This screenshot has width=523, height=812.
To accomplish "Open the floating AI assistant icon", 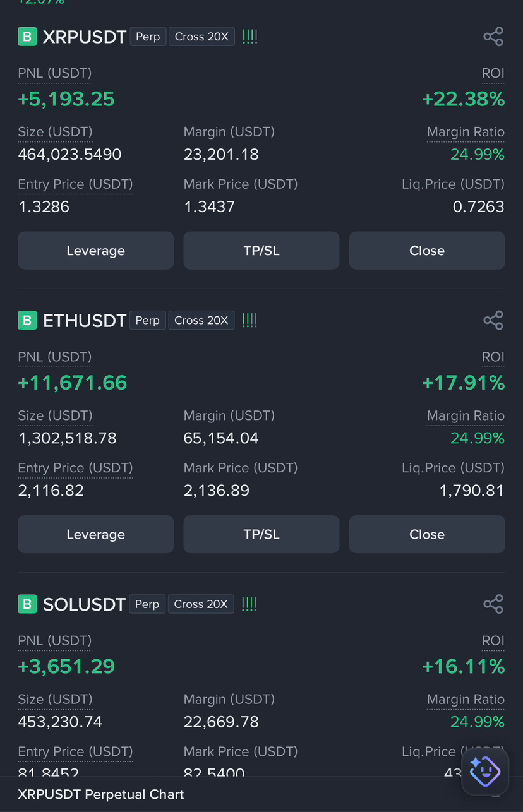I will pos(484,770).
